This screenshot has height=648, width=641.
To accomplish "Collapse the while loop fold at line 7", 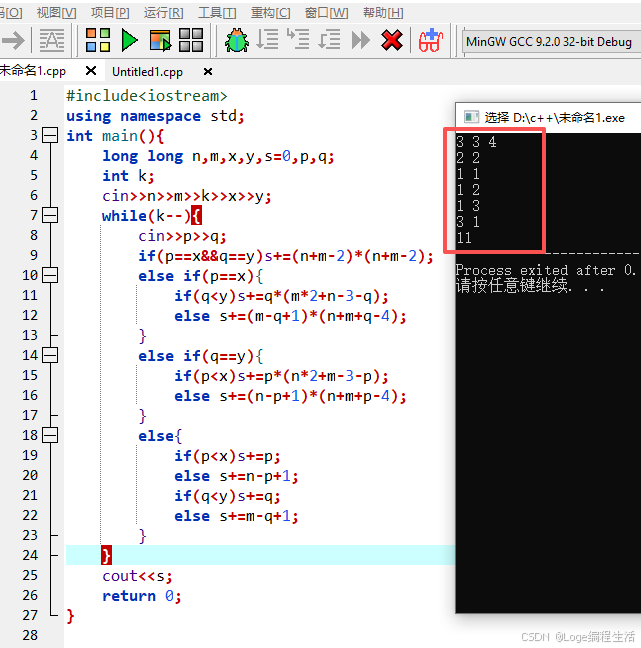I will 50,215.
